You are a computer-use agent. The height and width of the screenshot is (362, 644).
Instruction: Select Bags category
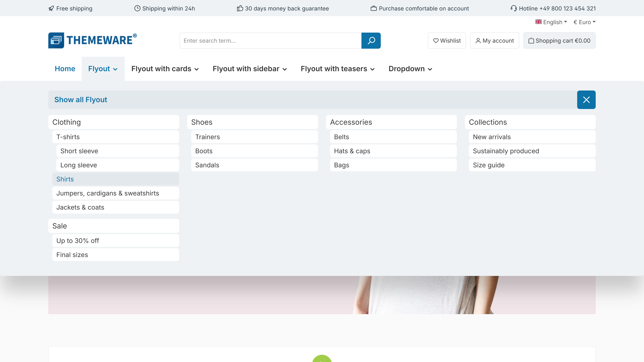[x=393, y=165]
